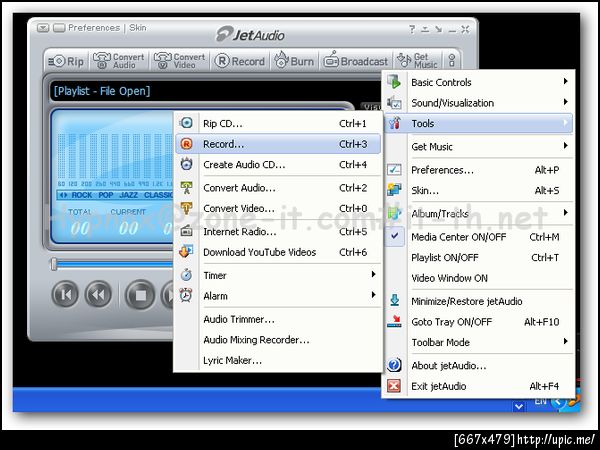
Task: Click the Download YouTube Videos icon
Action: click(x=186, y=251)
